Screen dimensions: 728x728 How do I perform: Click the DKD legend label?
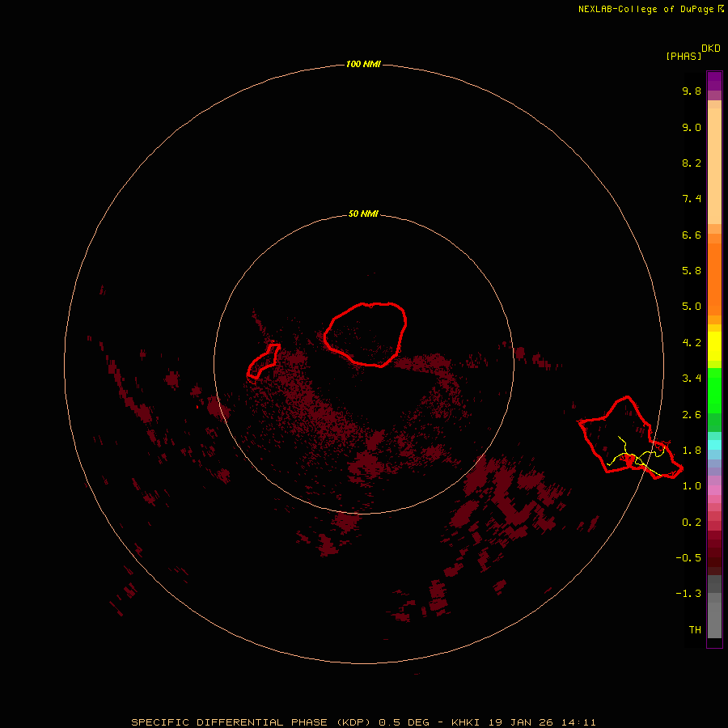[711, 49]
